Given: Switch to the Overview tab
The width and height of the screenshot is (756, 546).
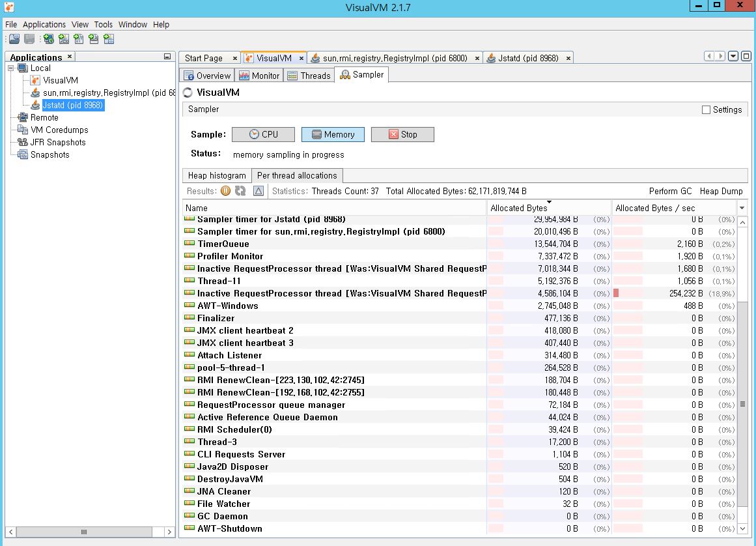Looking at the screenshot, I should coord(207,76).
